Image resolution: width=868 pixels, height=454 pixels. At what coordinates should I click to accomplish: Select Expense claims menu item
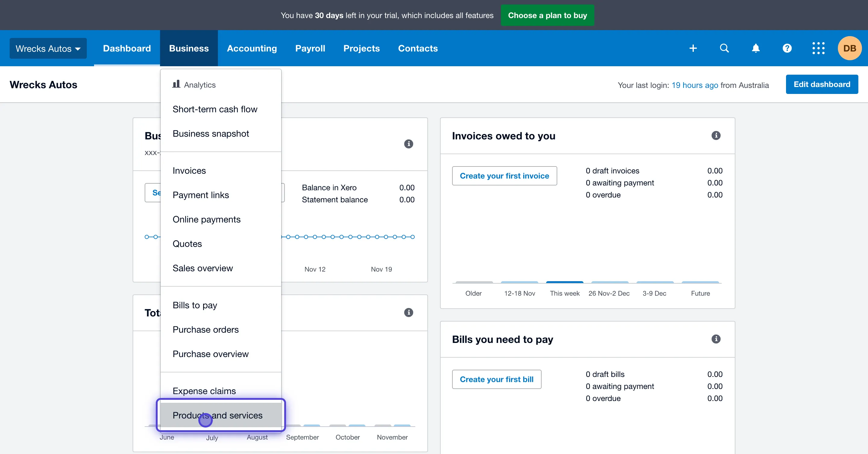click(x=221, y=391)
